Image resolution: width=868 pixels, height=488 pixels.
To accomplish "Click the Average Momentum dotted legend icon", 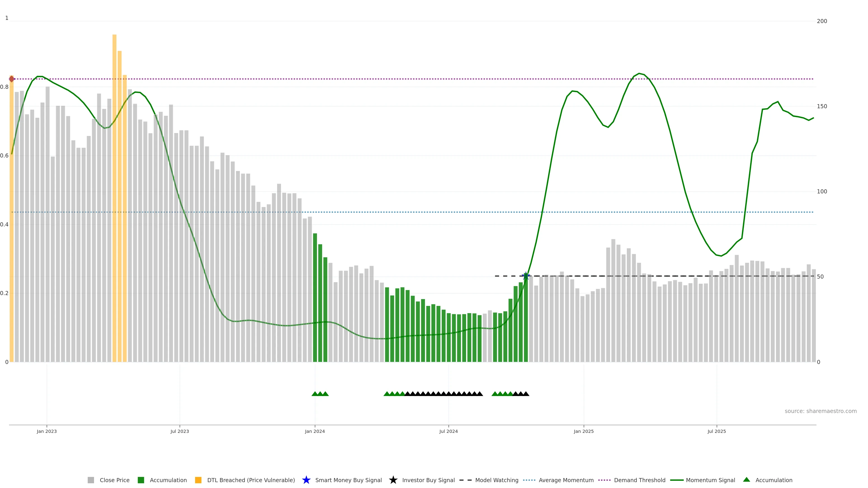I will coord(529,480).
